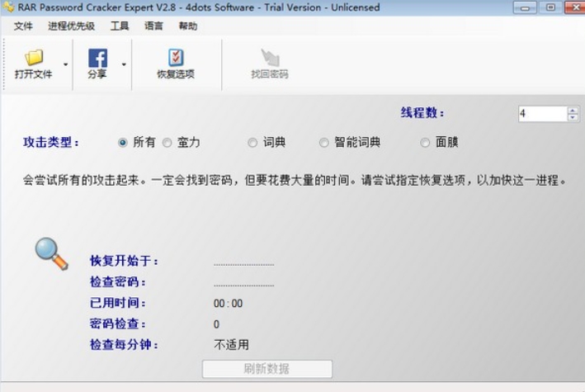Select the 所有 attack type

pos(122,143)
